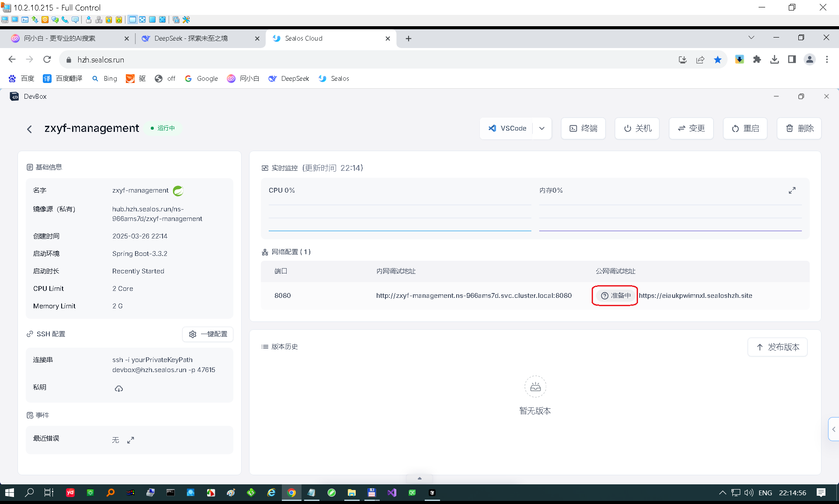
Task: Reload the page with refresh icon
Action: tap(47, 60)
